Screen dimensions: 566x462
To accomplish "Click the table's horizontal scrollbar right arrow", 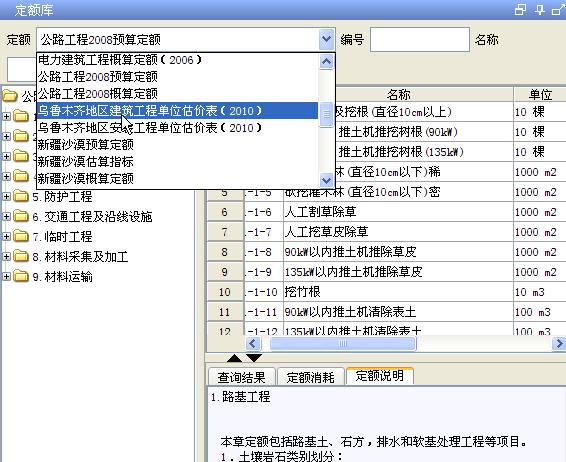I will tap(559, 344).
